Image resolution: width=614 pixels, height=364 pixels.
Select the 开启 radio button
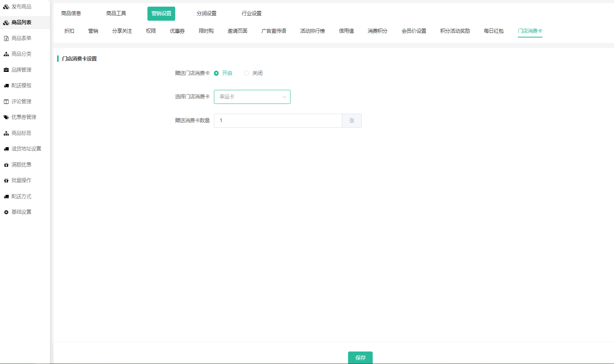[x=216, y=73]
